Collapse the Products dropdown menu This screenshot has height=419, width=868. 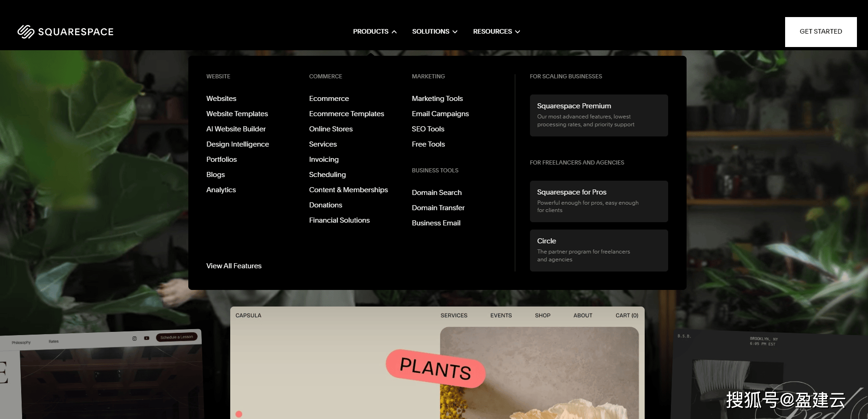(x=375, y=31)
